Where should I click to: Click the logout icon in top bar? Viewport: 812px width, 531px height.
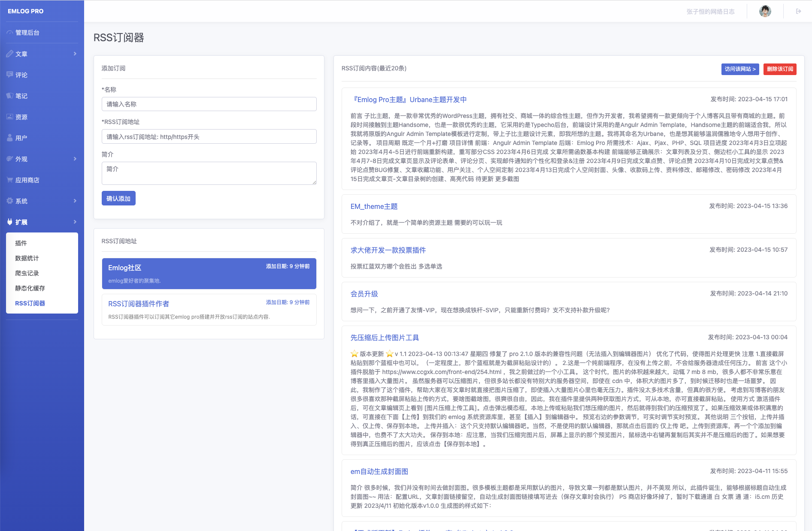tap(798, 12)
